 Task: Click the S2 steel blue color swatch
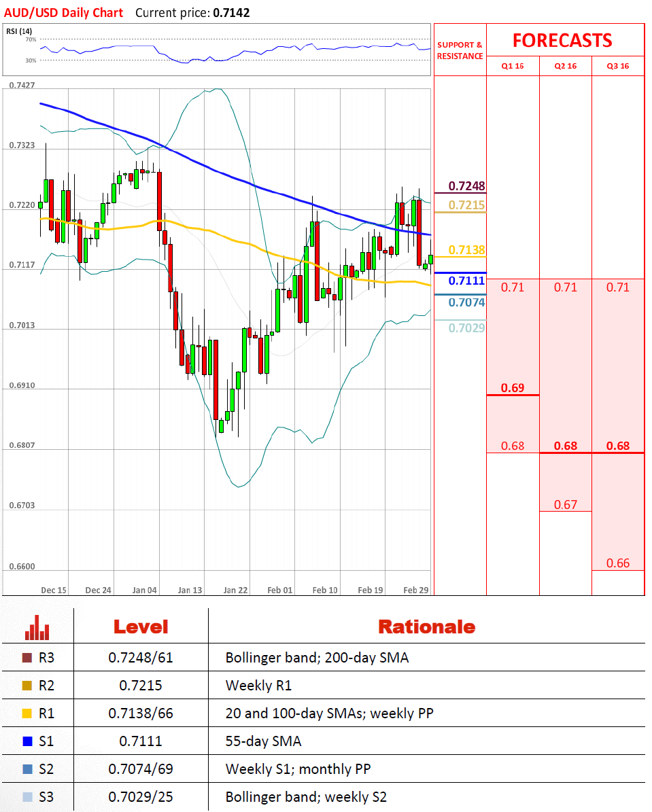[27, 769]
